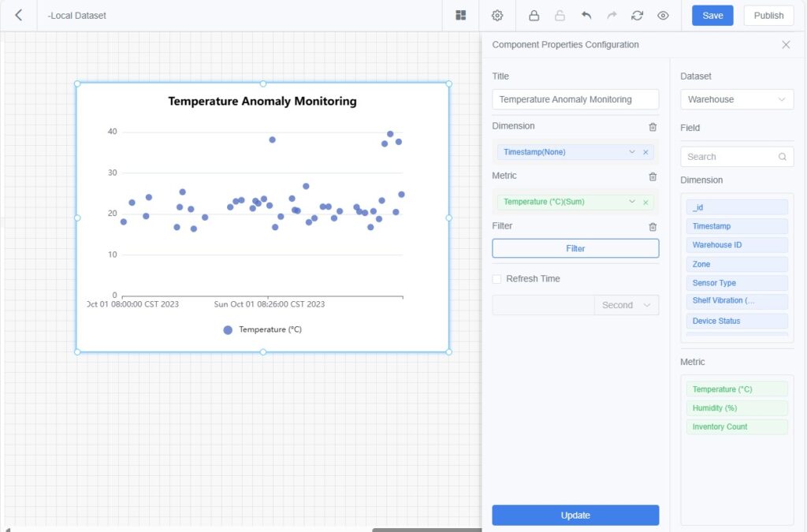This screenshot has width=807, height=532.
Task: Remove the Filter using trash icon
Action: pos(653,227)
